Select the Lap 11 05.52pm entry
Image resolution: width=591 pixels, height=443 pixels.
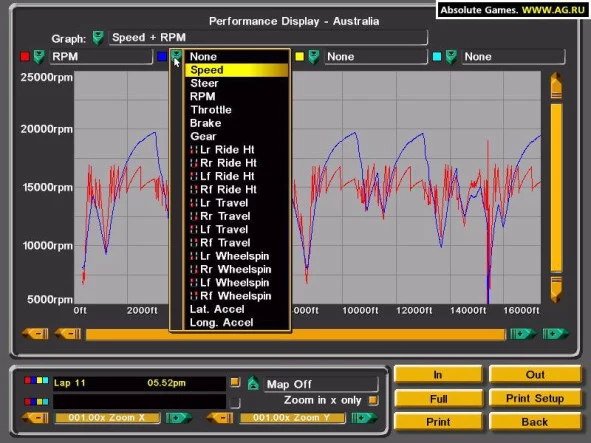coord(139,383)
